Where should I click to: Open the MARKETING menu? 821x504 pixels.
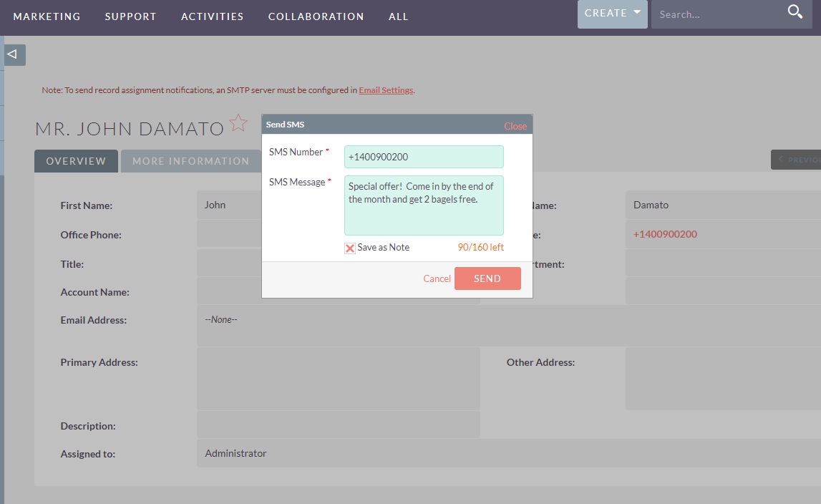[x=47, y=16]
